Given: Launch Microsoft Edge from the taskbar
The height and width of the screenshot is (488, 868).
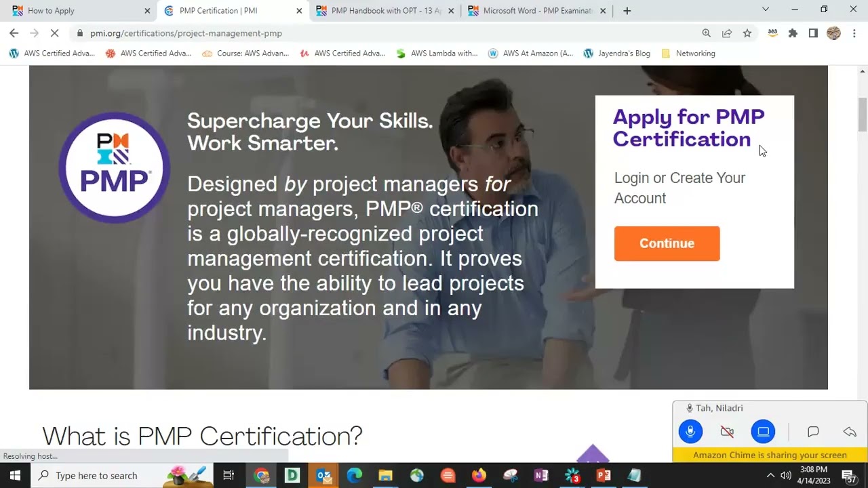Looking at the screenshot, I should (x=355, y=475).
